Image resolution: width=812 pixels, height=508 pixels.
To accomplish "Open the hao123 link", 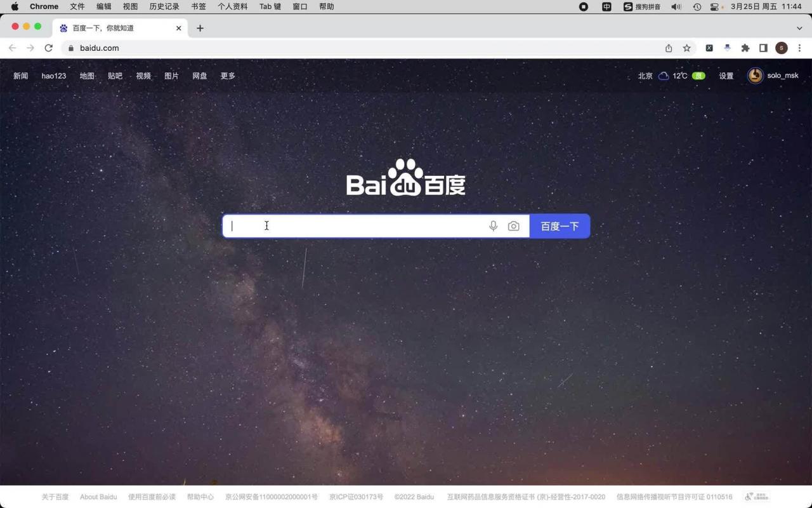I will click(x=54, y=76).
